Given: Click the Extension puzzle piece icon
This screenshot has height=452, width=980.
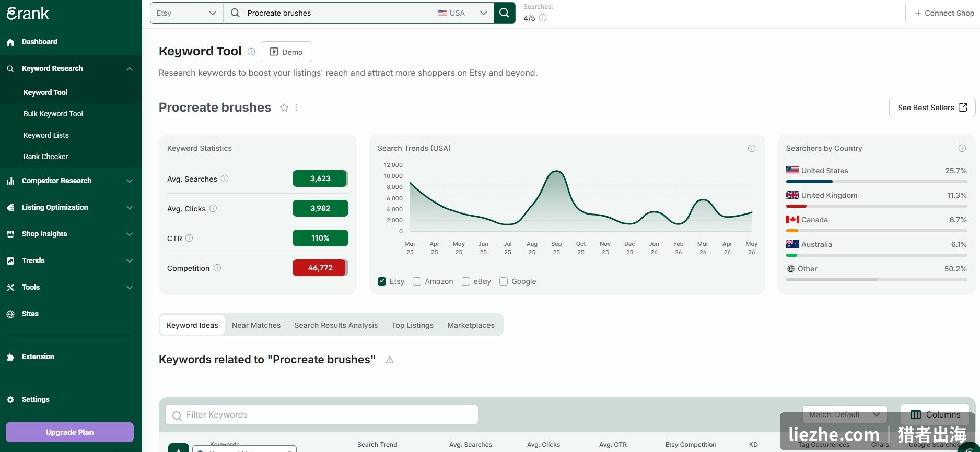Looking at the screenshot, I should [10, 357].
